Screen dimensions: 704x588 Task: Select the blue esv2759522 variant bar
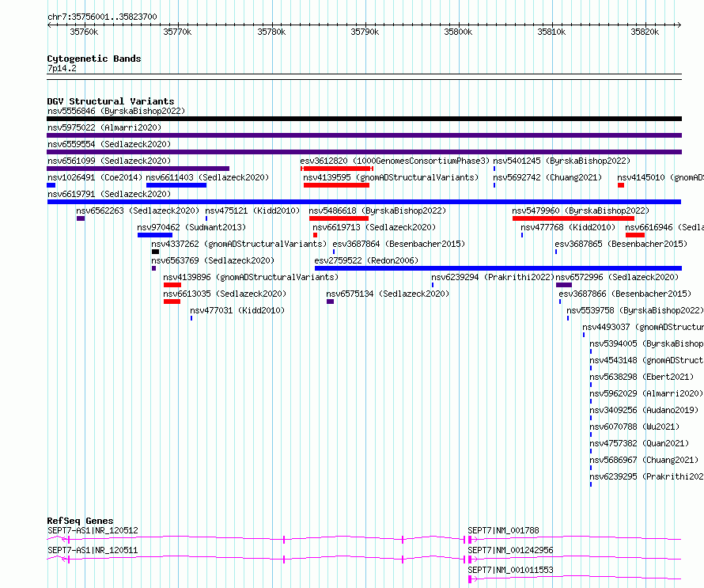[x=498, y=268]
